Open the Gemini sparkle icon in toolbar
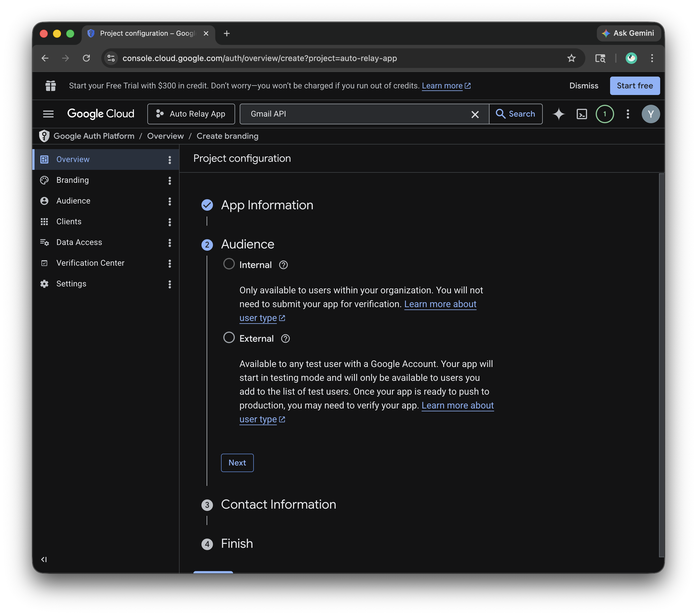This screenshot has height=616, width=697. tap(558, 114)
